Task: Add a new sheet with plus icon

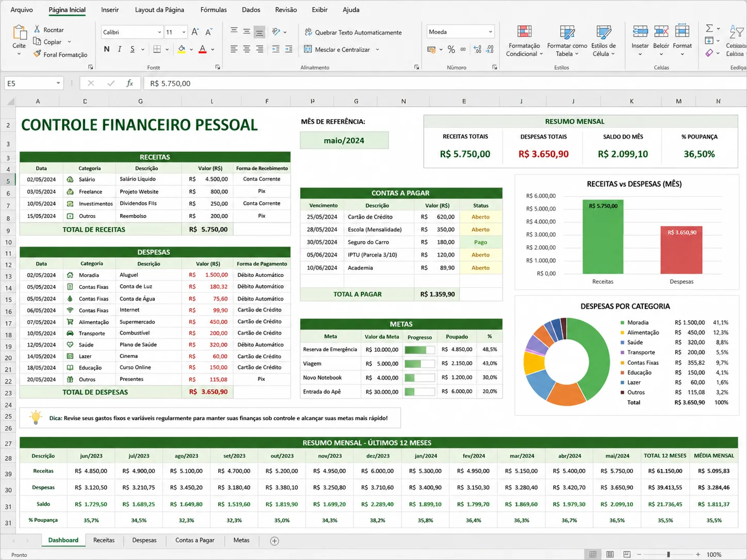Action: 274,541
